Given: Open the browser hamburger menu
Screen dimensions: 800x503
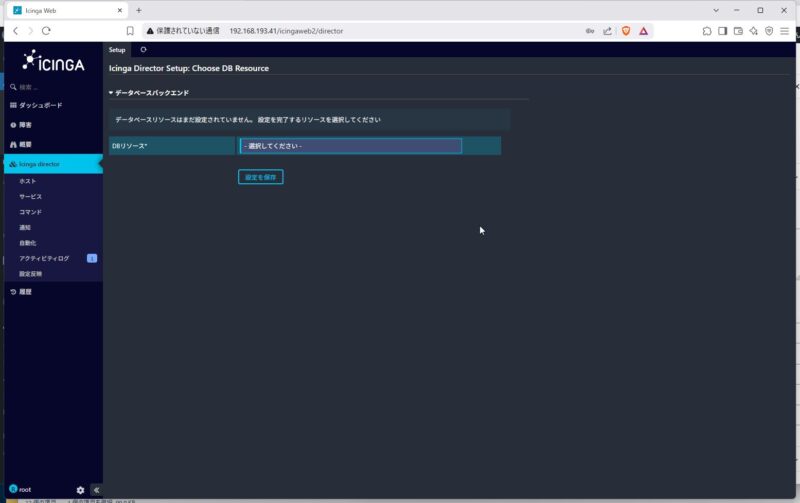Looking at the screenshot, I should (785, 31).
